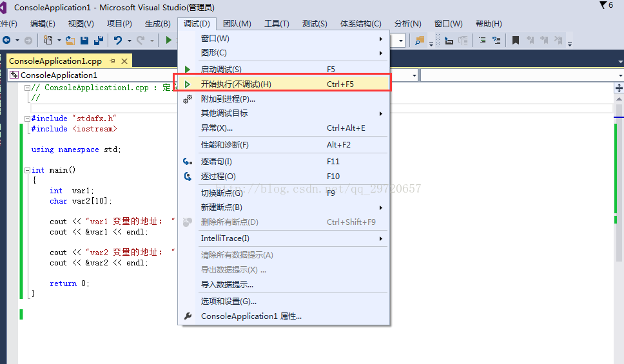Click the greyed Redo arrow icon
Screen dimensions: 624x364
point(141,40)
